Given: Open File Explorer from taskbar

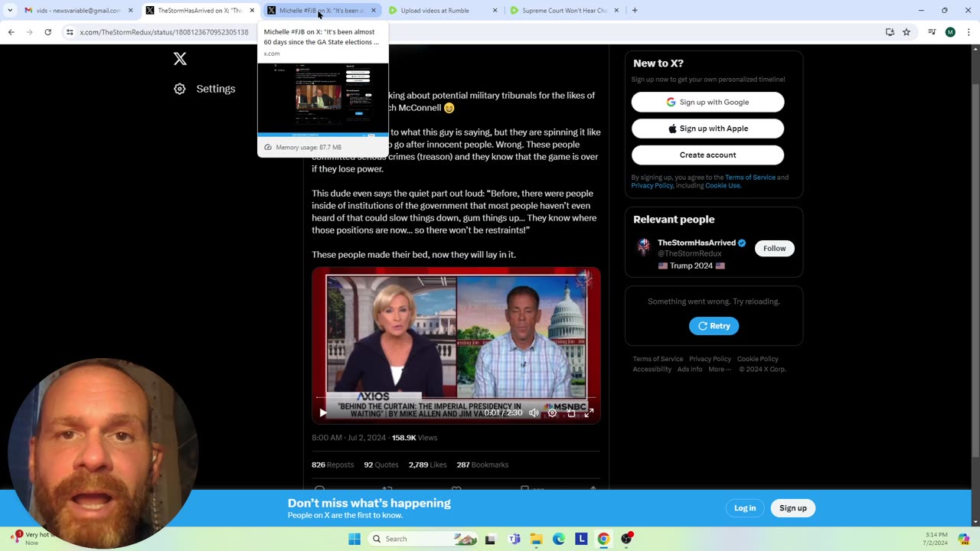Looking at the screenshot, I should pos(537,539).
